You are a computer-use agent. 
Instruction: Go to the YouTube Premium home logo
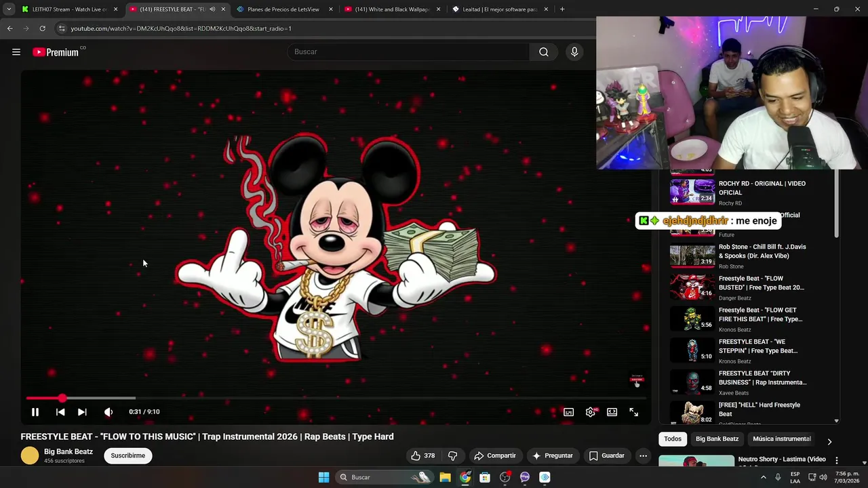(56, 52)
